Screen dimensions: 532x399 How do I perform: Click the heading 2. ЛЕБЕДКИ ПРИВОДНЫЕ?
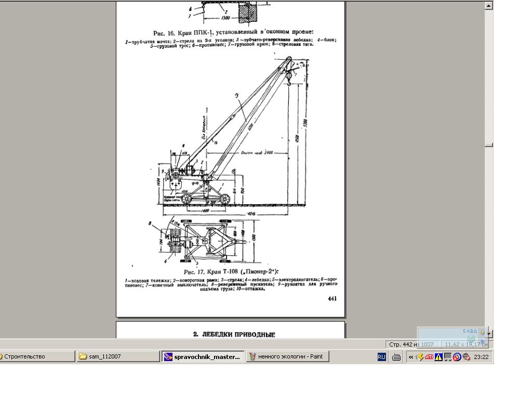pos(234,334)
